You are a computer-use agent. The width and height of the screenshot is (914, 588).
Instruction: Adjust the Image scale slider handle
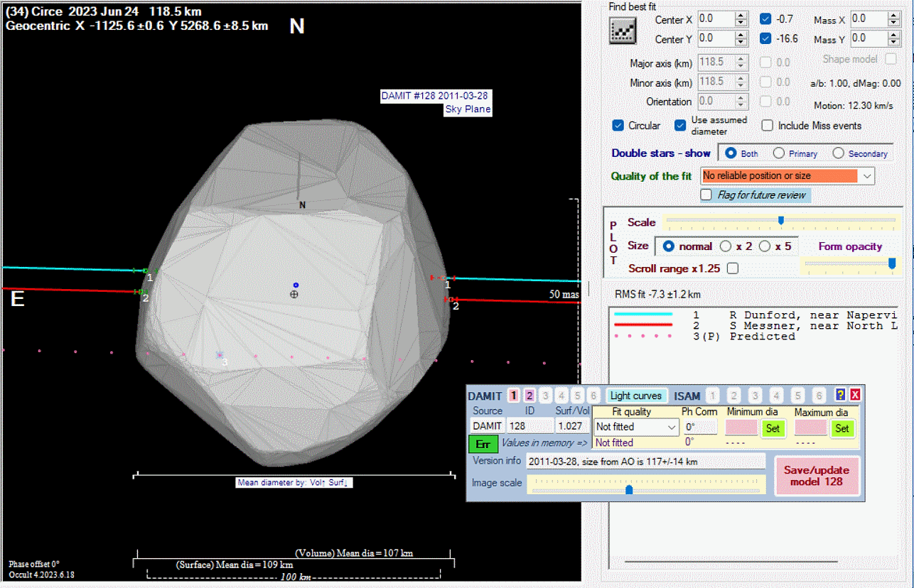629,489
